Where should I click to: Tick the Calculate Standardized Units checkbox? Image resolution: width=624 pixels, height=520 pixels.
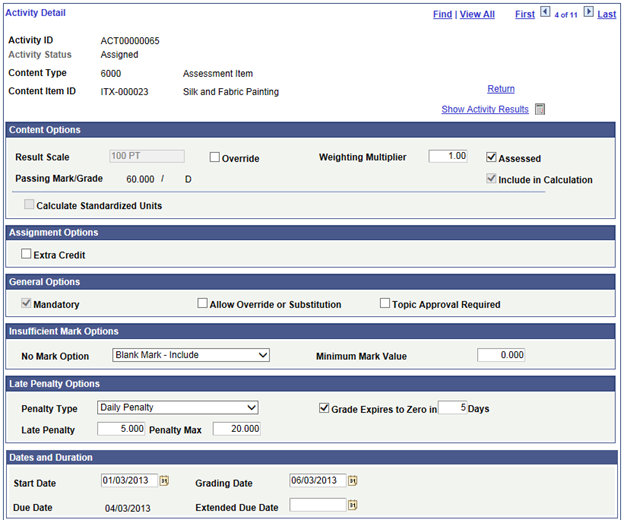coord(29,204)
